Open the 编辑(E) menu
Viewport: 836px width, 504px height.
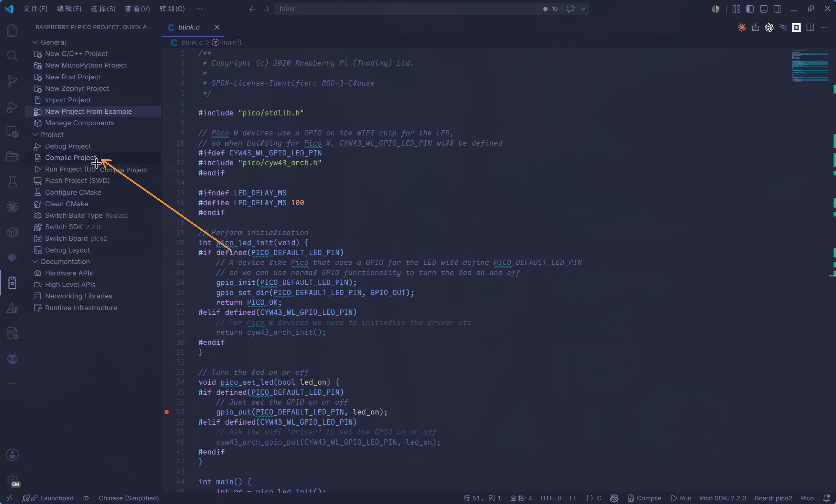(x=69, y=9)
